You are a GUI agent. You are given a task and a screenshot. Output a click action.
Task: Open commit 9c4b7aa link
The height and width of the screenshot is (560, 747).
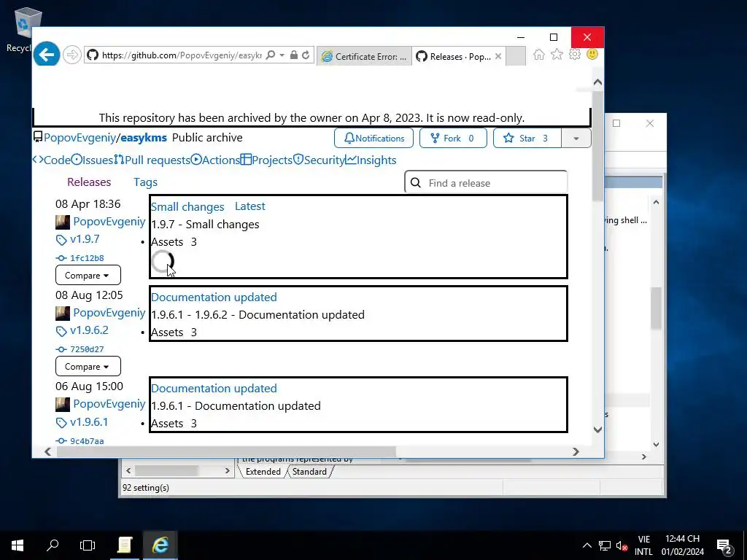(87, 441)
